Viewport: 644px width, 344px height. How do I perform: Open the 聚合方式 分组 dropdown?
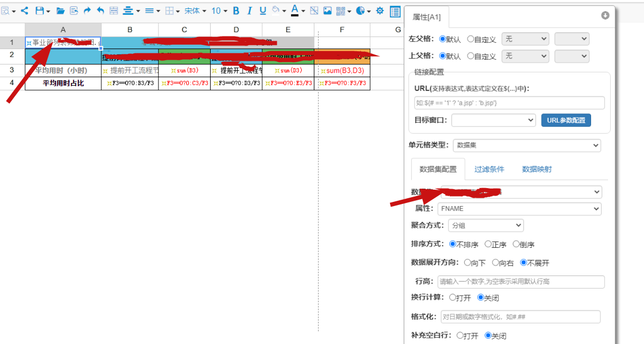click(486, 226)
